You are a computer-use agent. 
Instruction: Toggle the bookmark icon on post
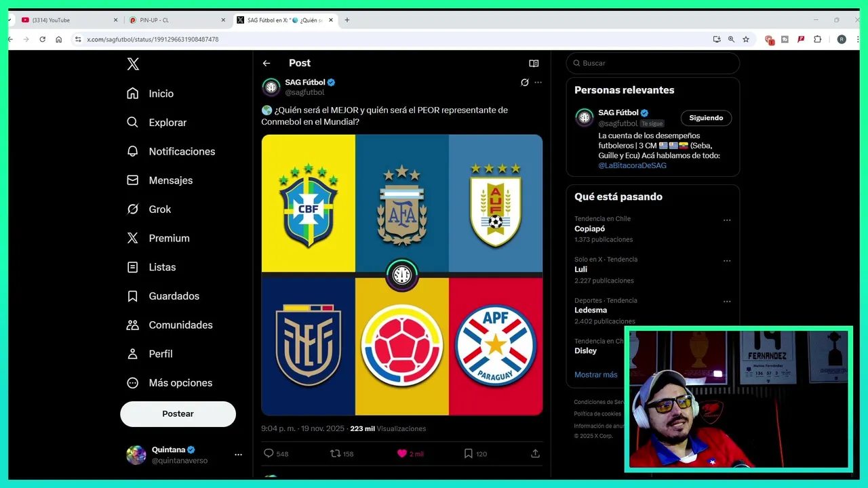[468, 453]
